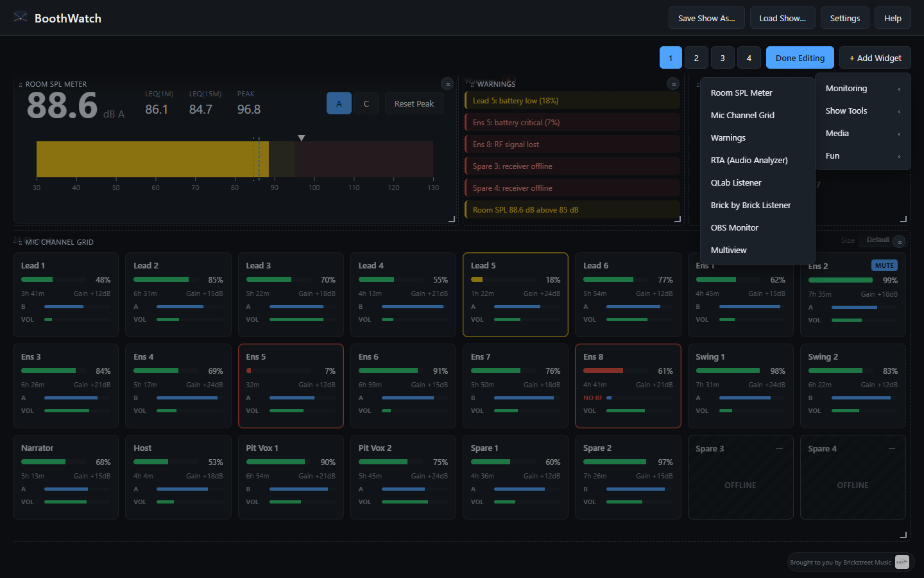Click the dash icon on Spare 3
This screenshot has width=924, height=578.
780,448
